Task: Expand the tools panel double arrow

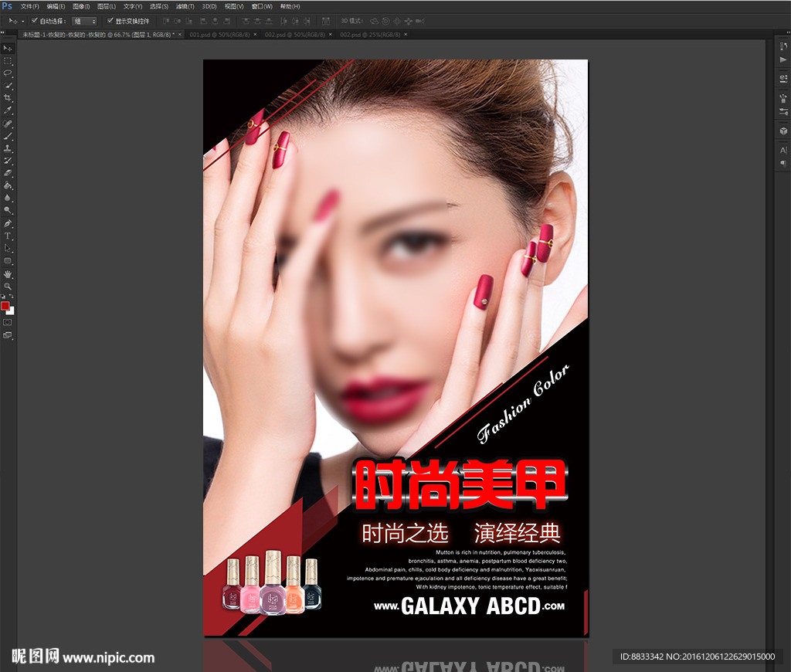Action: (2, 32)
